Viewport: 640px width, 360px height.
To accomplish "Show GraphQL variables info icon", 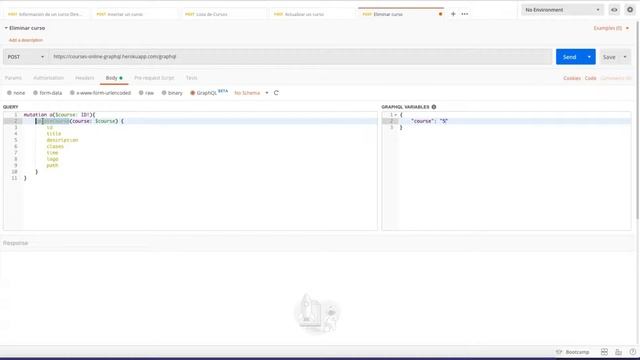I will (434, 107).
